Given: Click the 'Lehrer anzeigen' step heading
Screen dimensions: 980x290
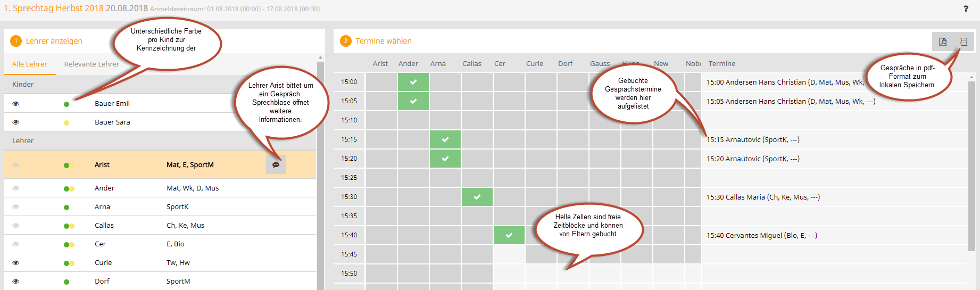Looking at the screenshot, I should pos(54,41).
